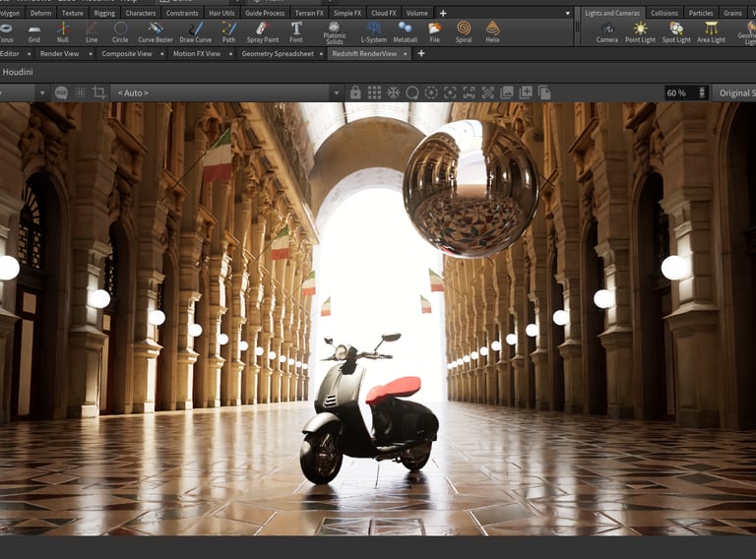Open the Terrain FX shelf tab
The width and height of the screenshot is (756, 559).
(308, 13)
